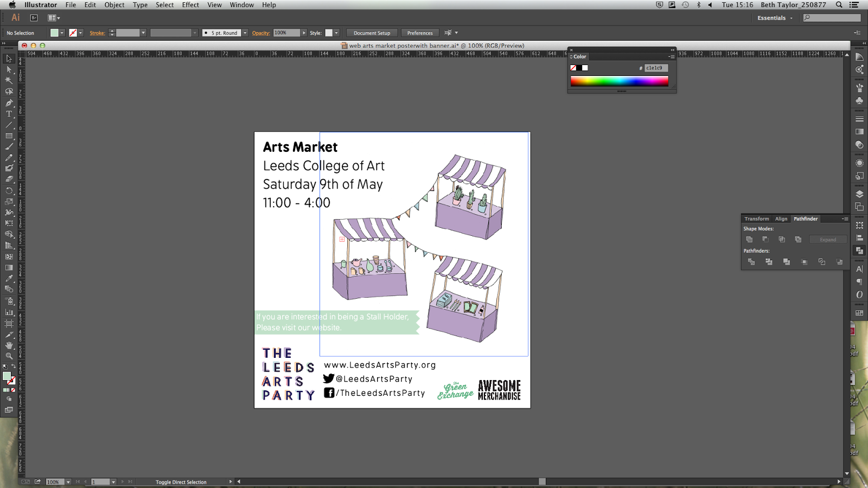Open the zoom level dropdown at bottom
This screenshot has width=868, height=488.
tap(68, 481)
